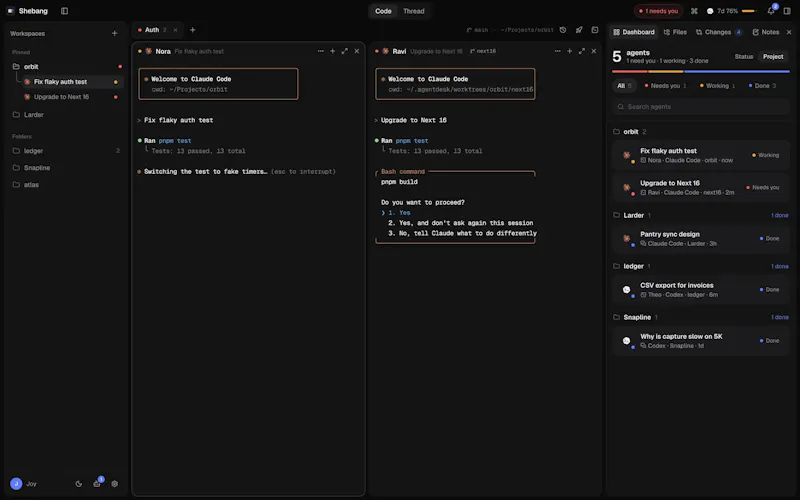Click the agents status color bar
Viewport: 800px width, 500px height.
point(701,71)
